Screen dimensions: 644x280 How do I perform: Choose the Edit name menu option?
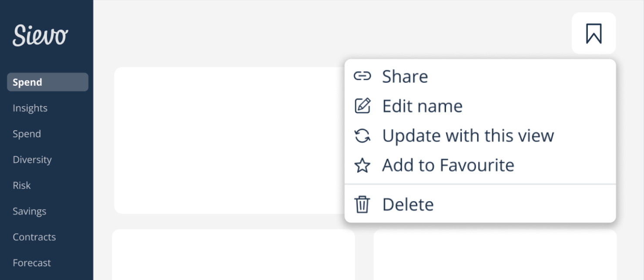tap(422, 106)
